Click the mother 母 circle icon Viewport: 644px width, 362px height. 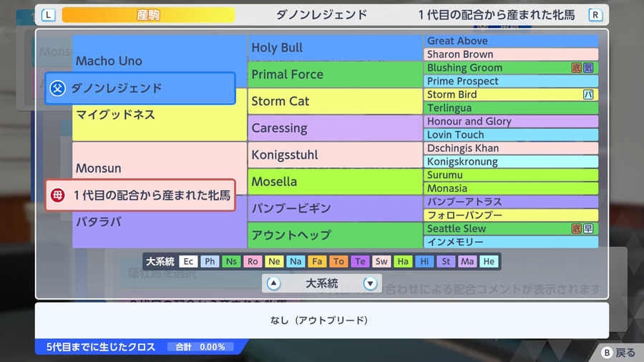[57, 195]
